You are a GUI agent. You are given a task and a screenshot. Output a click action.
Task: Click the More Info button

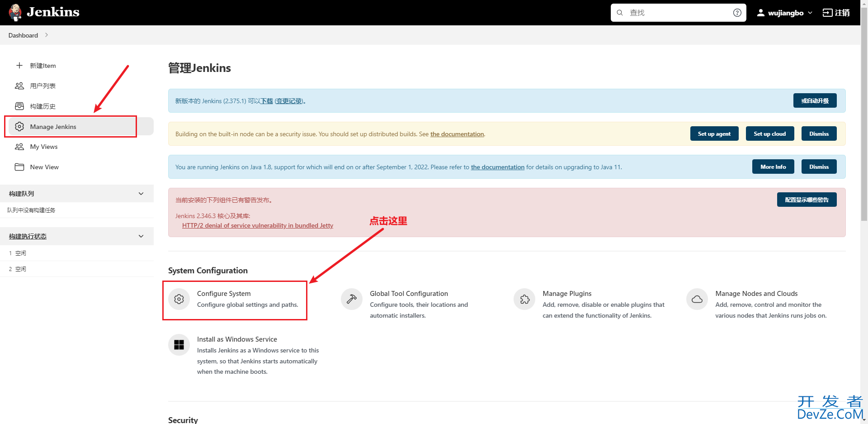coord(773,167)
